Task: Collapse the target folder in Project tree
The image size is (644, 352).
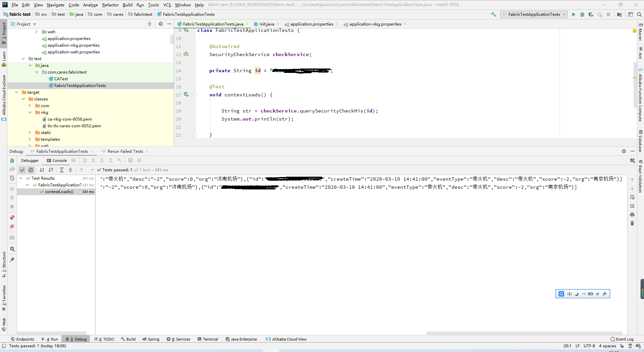Action: [x=17, y=92]
